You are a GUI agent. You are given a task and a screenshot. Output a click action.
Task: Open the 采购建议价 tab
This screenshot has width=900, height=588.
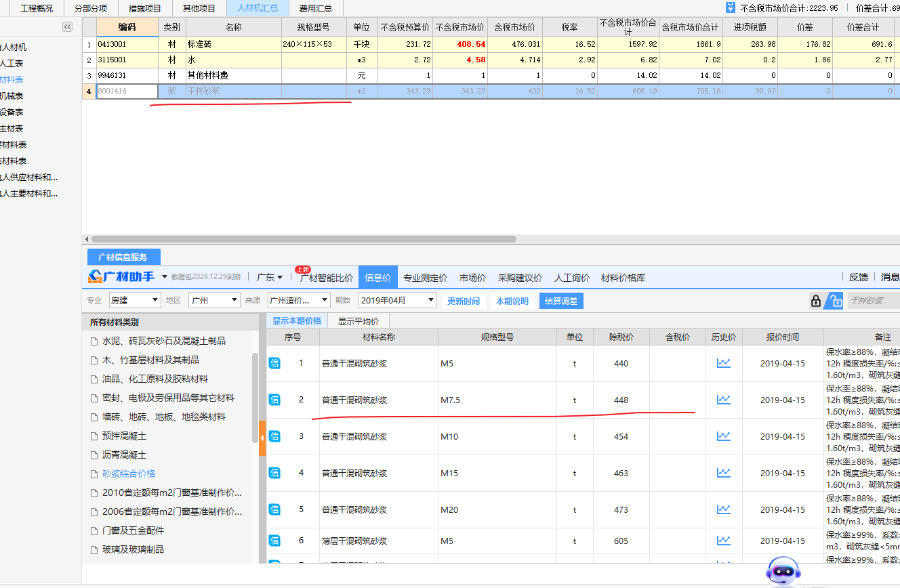click(x=520, y=278)
